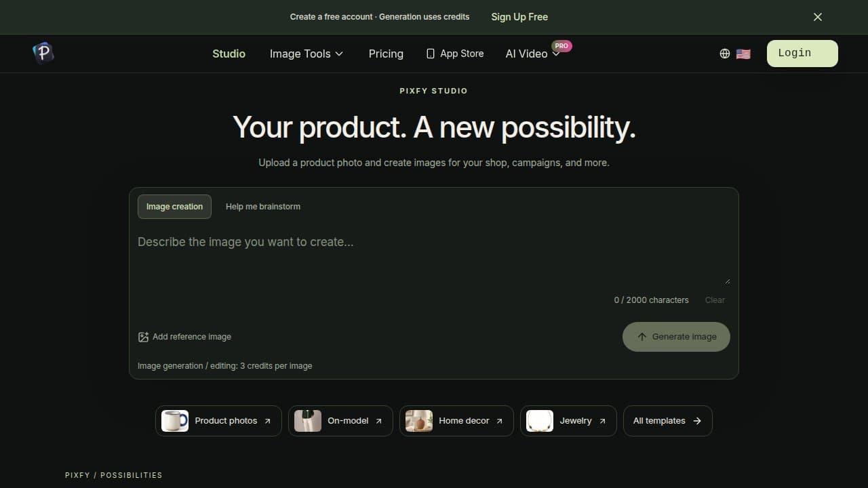Open the On-model template thumbnail
The image size is (868, 488).
pos(308,421)
